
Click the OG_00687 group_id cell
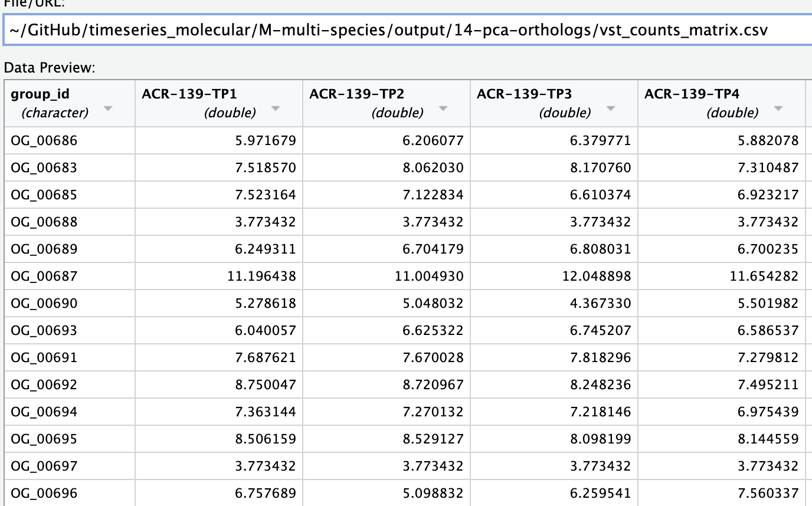(44, 276)
